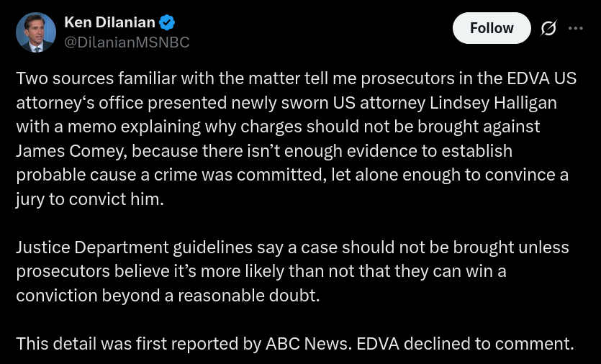The width and height of the screenshot is (601, 364).
Task: Click the words 'conviction beyond a reasonable doubt.'
Action: [167, 296]
